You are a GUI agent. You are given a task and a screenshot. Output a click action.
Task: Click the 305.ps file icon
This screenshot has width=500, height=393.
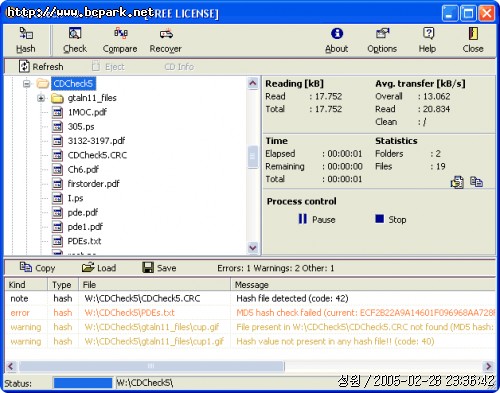pyautogui.click(x=57, y=127)
